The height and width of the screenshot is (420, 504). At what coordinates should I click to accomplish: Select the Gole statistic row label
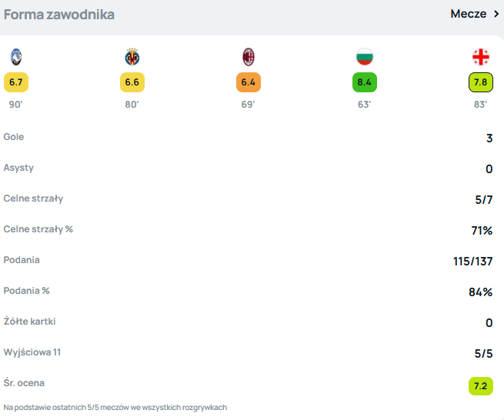pos(14,137)
